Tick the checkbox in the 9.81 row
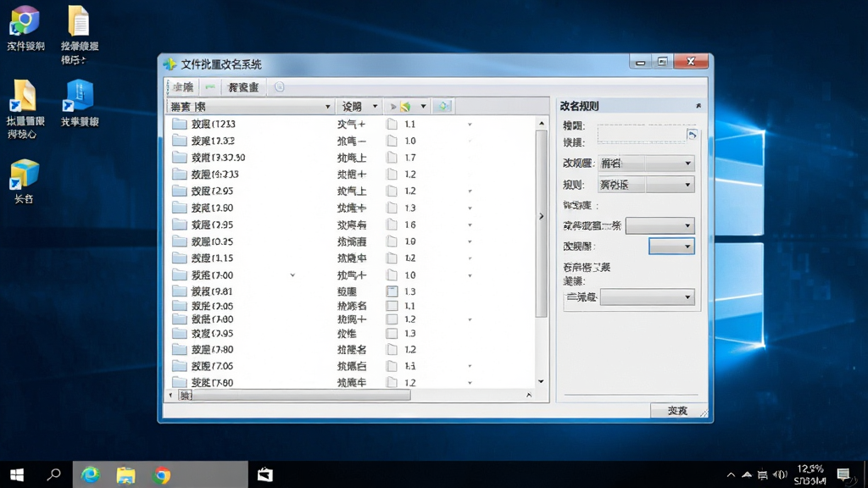The image size is (868, 488). (x=392, y=291)
